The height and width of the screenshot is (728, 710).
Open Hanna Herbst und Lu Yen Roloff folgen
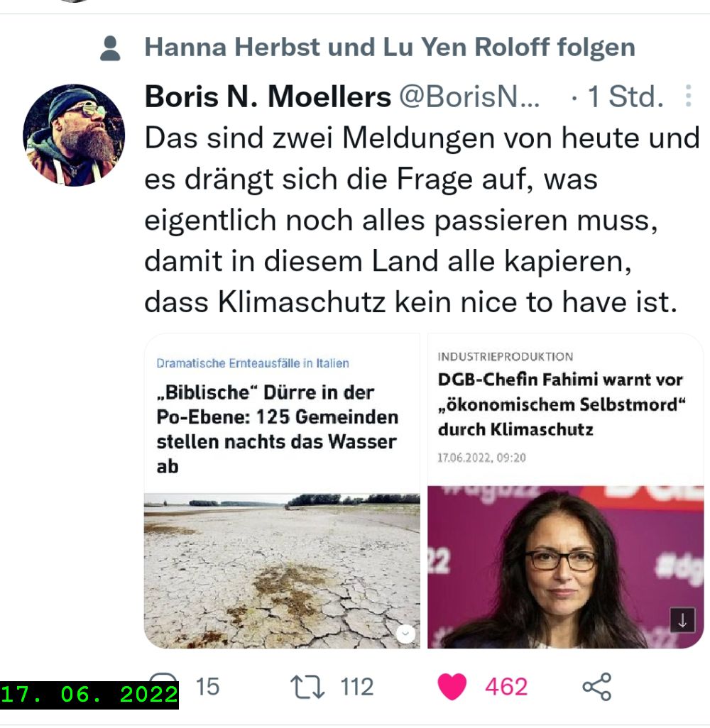pos(390,48)
